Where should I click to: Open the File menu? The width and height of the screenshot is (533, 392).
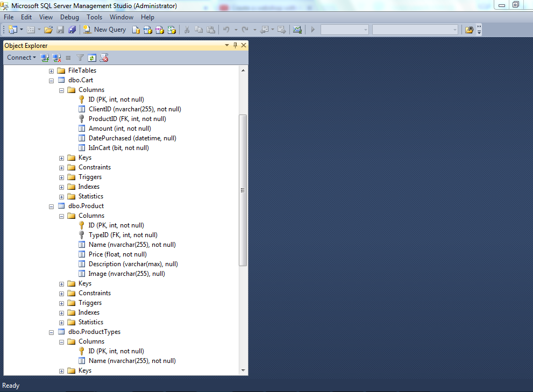[9, 17]
